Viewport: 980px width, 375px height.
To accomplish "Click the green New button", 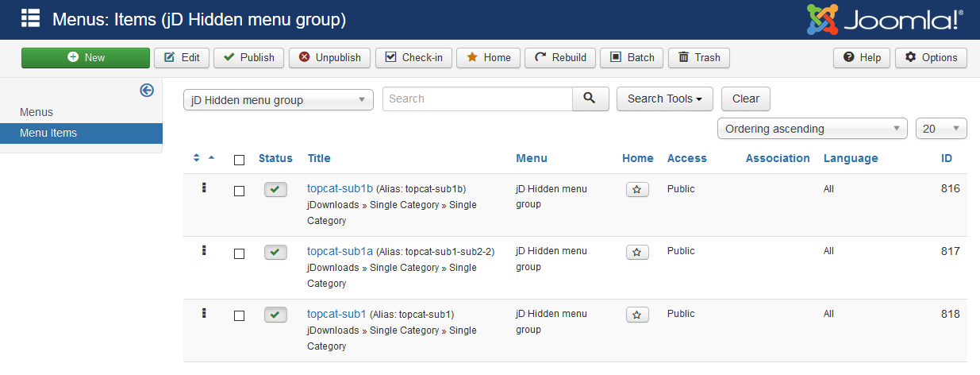I will click(x=86, y=57).
